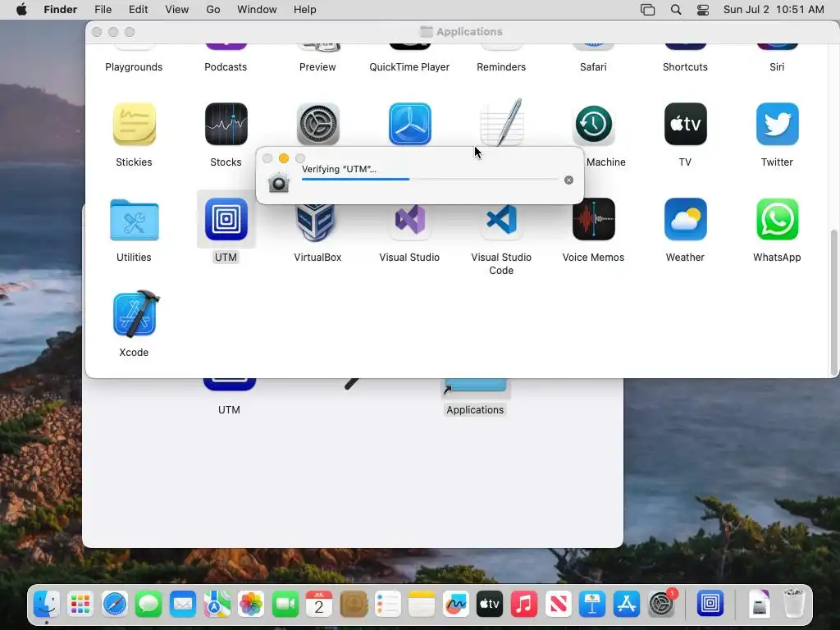
Task: Open the Stocks app icon
Action: click(x=226, y=125)
